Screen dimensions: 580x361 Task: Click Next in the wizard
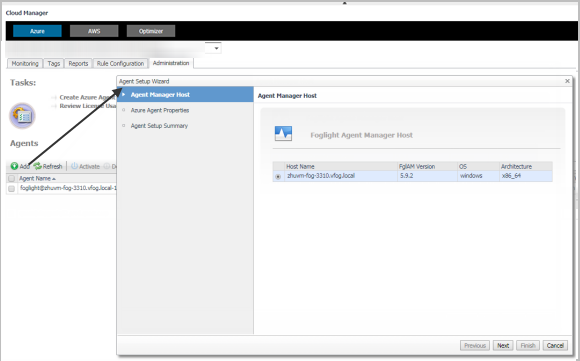pos(503,345)
